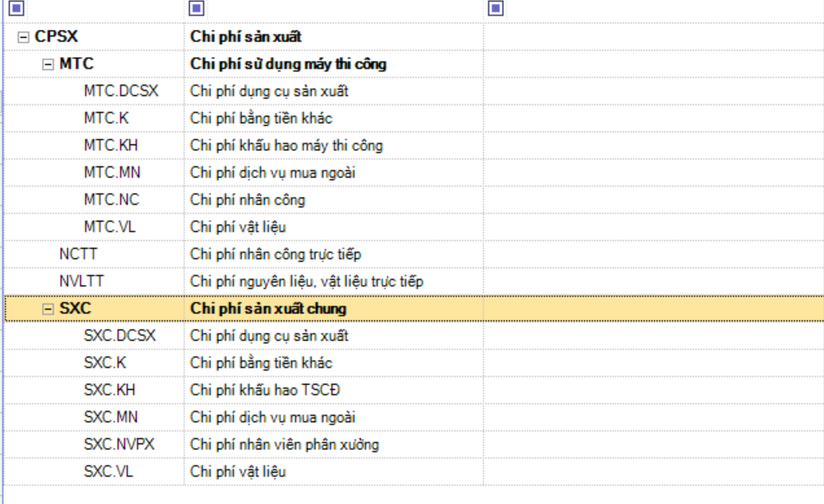Select the SXC.MN code
Screen dimensions: 824x504
pyautogui.click(x=111, y=418)
